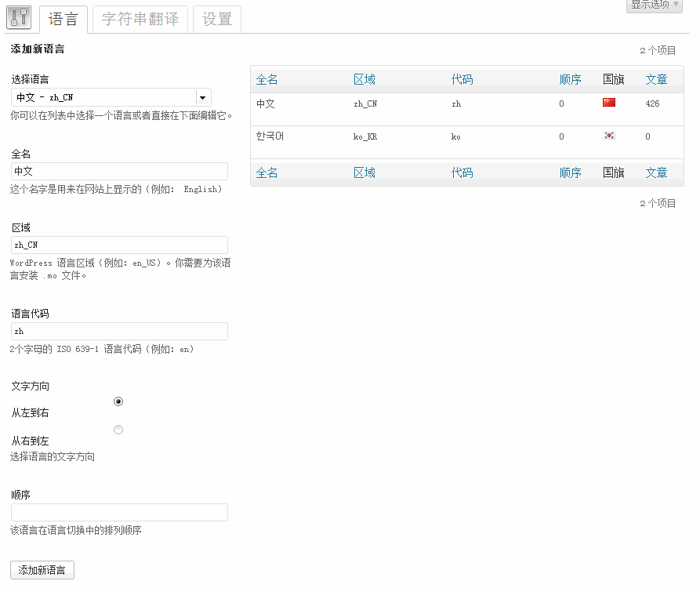Switch to the 字符串翻译 tab
The width and height of the screenshot is (700, 592).
[x=139, y=19]
